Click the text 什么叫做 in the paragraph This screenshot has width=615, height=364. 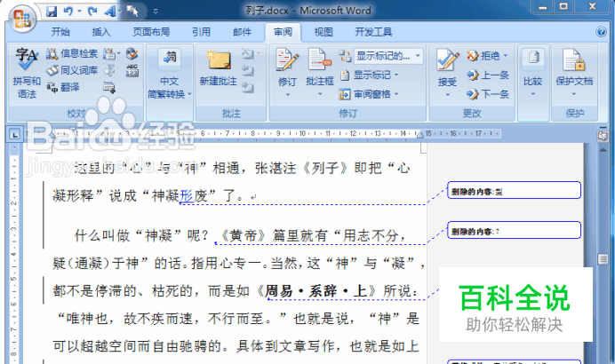point(102,235)
